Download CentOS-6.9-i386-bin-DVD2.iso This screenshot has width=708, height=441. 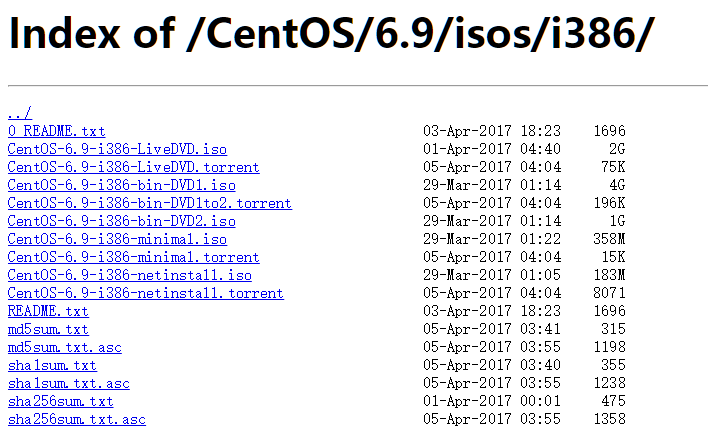click(x=121, y=221)
